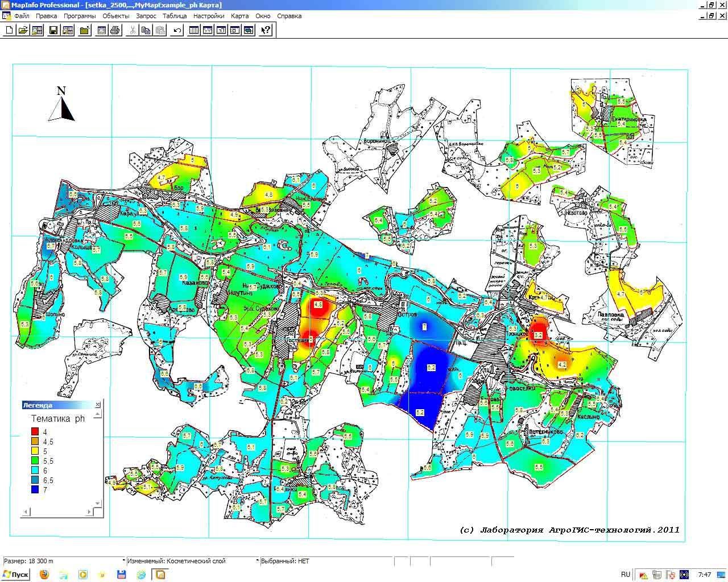Close the Легенда legend window
This screenshot has width=728, height=582.
point(98,405)
